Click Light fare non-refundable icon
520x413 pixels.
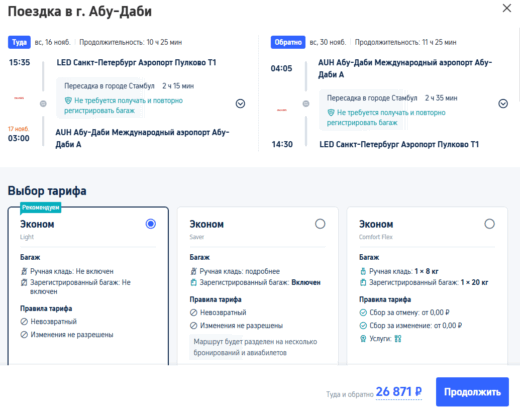tap(24, 322)
